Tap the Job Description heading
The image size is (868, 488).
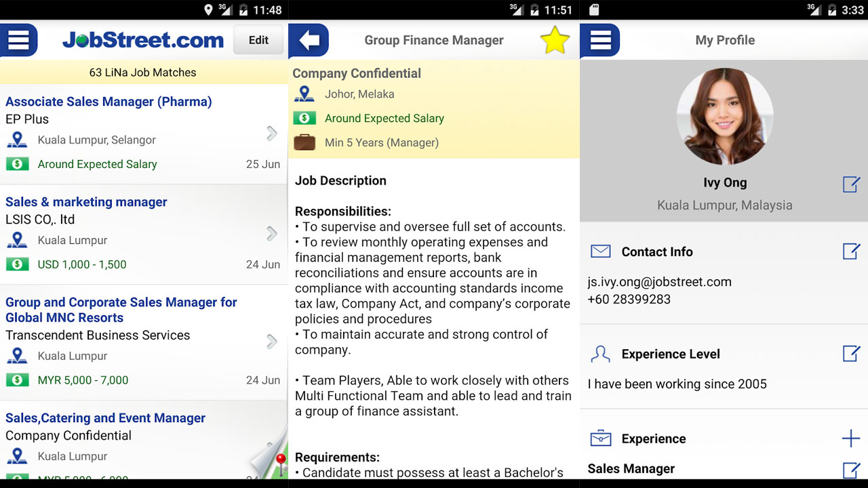tap(340, 181)
